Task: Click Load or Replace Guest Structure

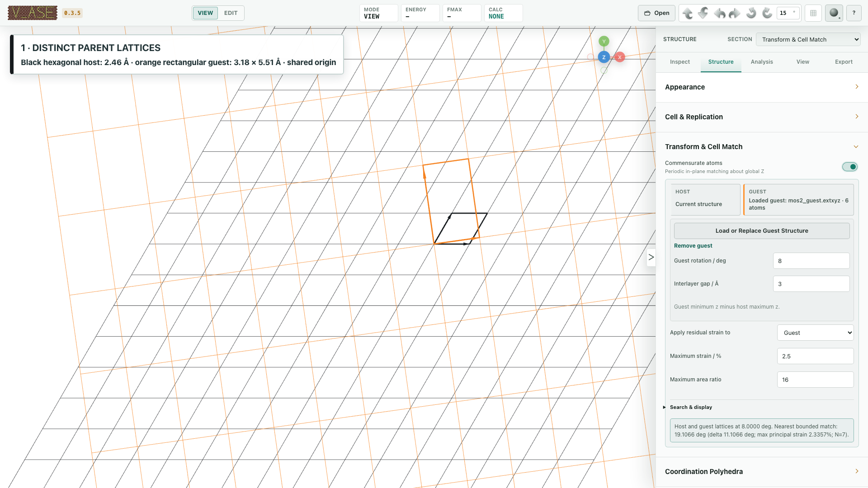Action: [x=762, y=231]
